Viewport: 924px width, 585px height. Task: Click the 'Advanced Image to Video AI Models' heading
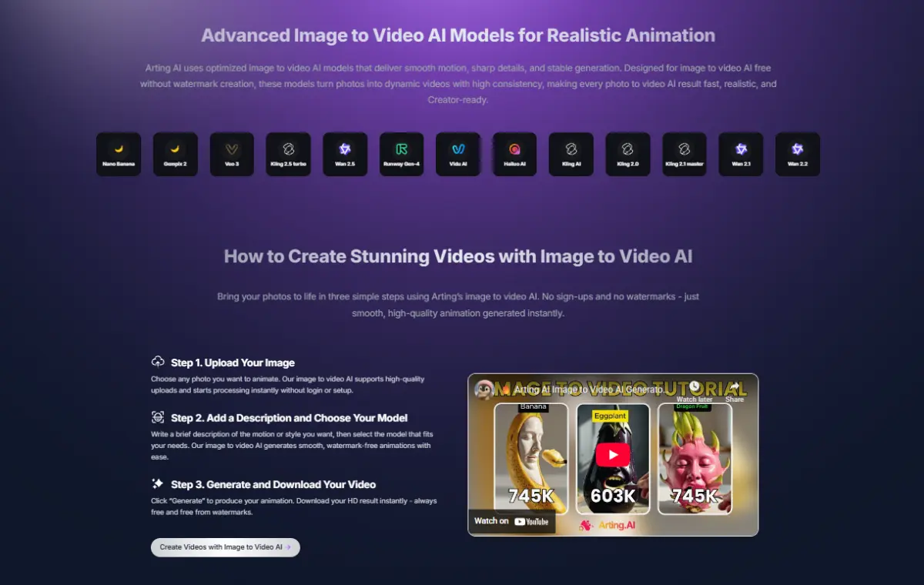click(x=458, y=35)
